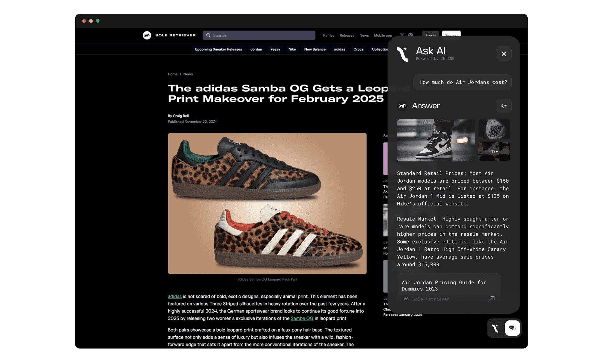Open the 13+ more images thumbnail

tap(494, 151)
